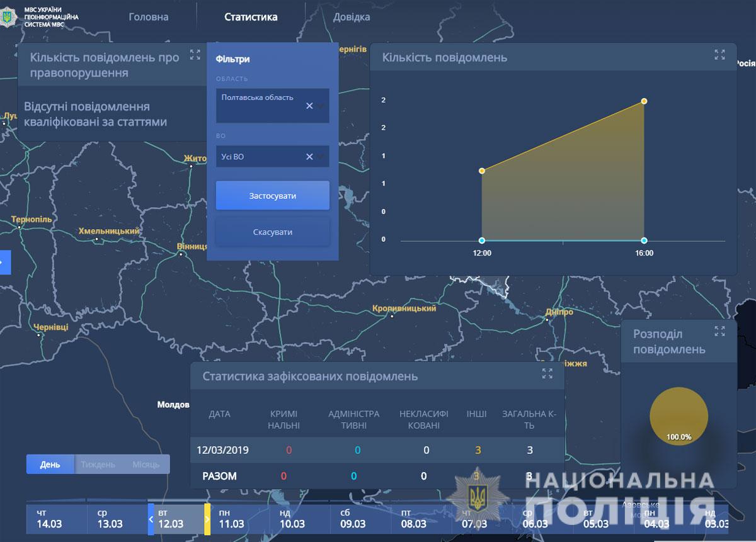Click the cyan АДМІНІСТРАТИВНІ value 0 in РАЗОМ row

(x=353, y=476)
